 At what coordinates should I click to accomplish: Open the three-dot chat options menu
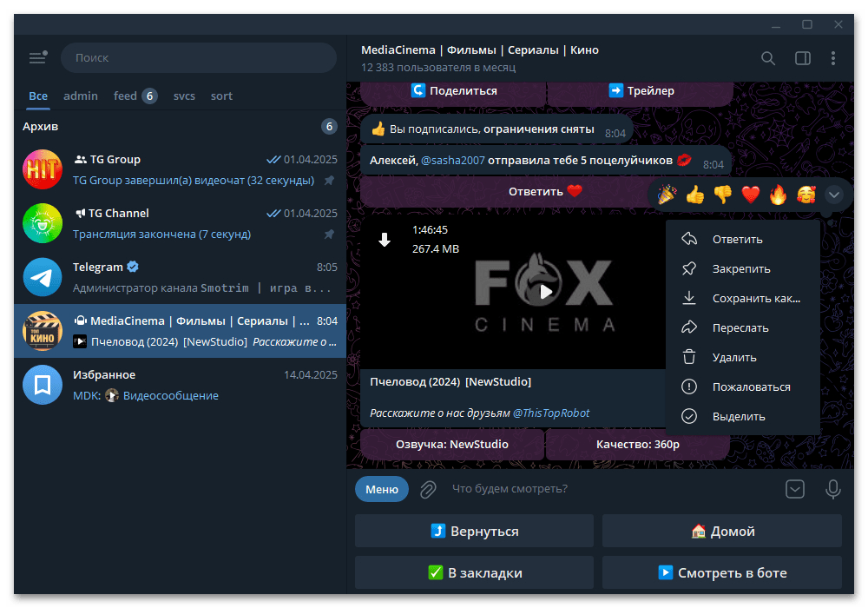pos(833,58)
